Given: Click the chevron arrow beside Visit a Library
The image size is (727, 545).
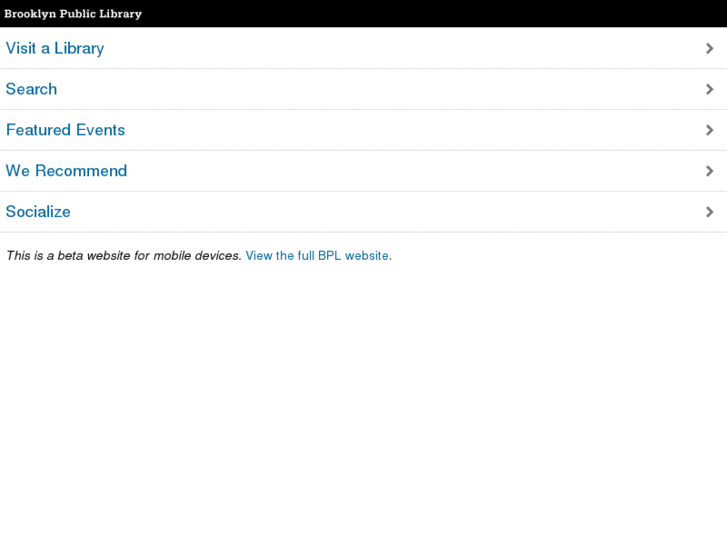Looking at the screenshot, I should [709, 48].
